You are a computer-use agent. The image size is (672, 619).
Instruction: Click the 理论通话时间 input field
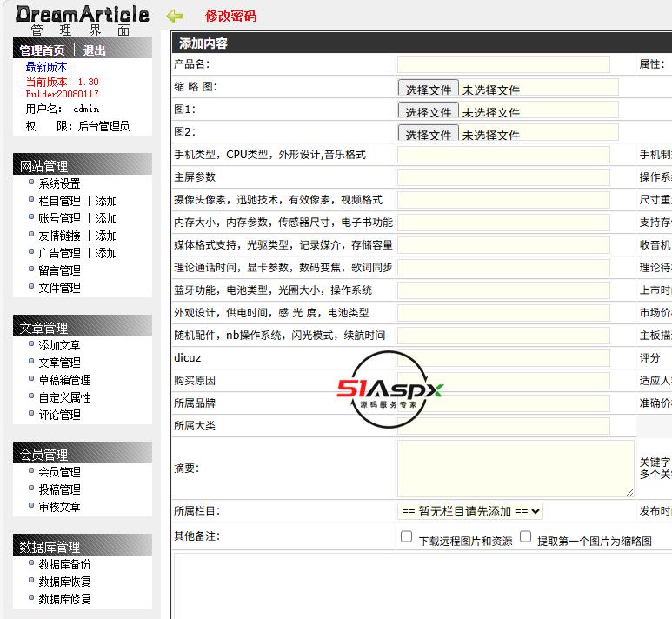503,268
